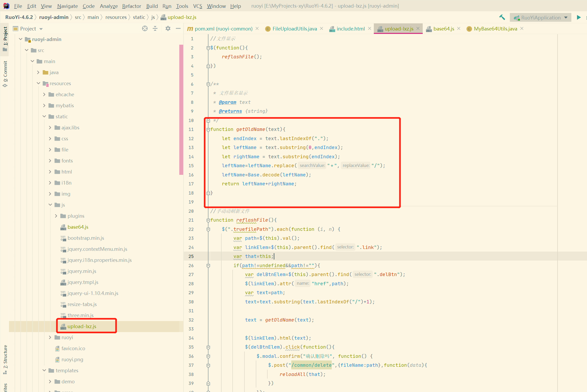The image size is (587, 392).
Task: Open Project panel settings gear
Action: point(168,28)
